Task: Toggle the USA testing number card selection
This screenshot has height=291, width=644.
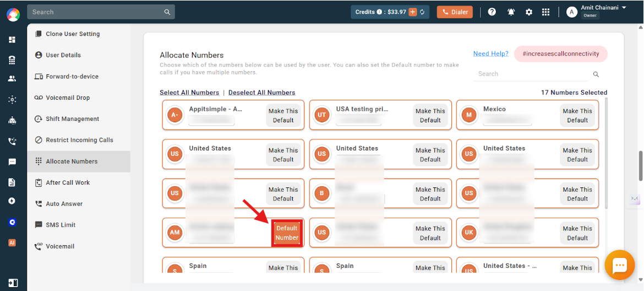Action: click(380, 115)
